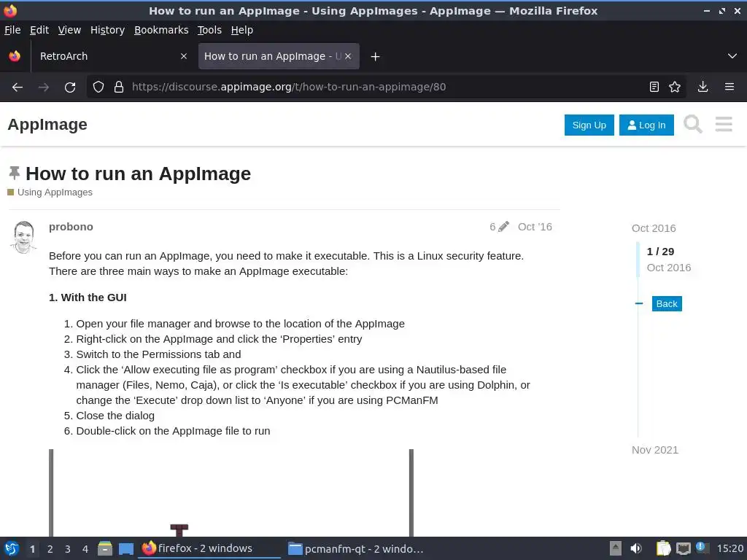Open a new tab with plus button
The image size is (747, 560).
coord(375,57)
